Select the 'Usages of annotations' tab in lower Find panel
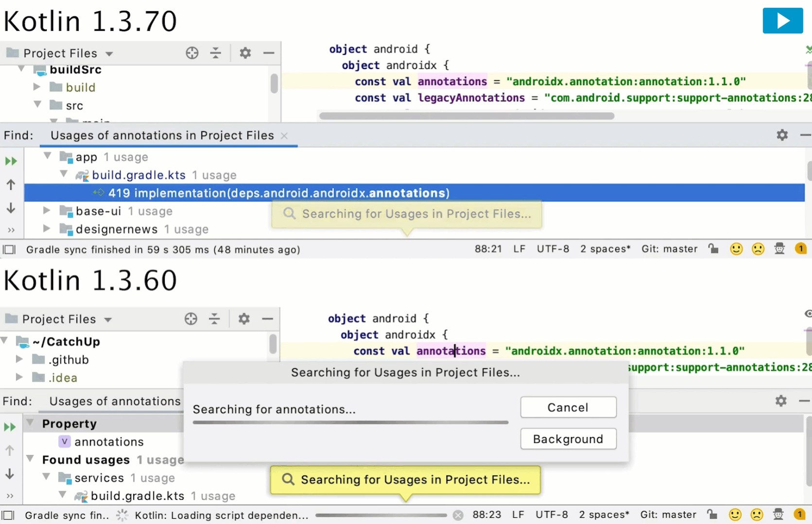The image size is (812, 524). tap(113, 401)
